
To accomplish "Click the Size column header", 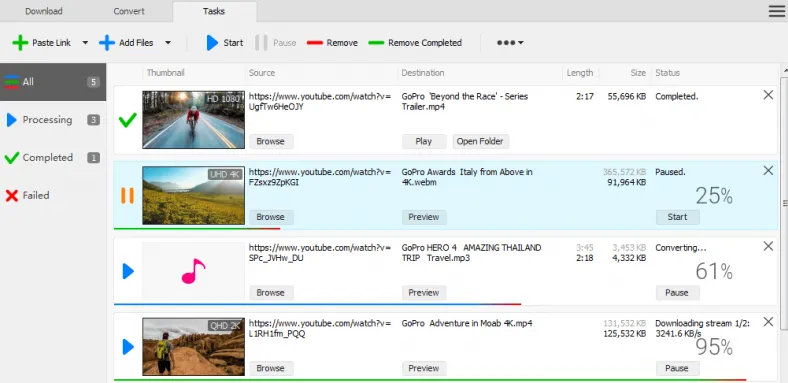I will [638, 73].
